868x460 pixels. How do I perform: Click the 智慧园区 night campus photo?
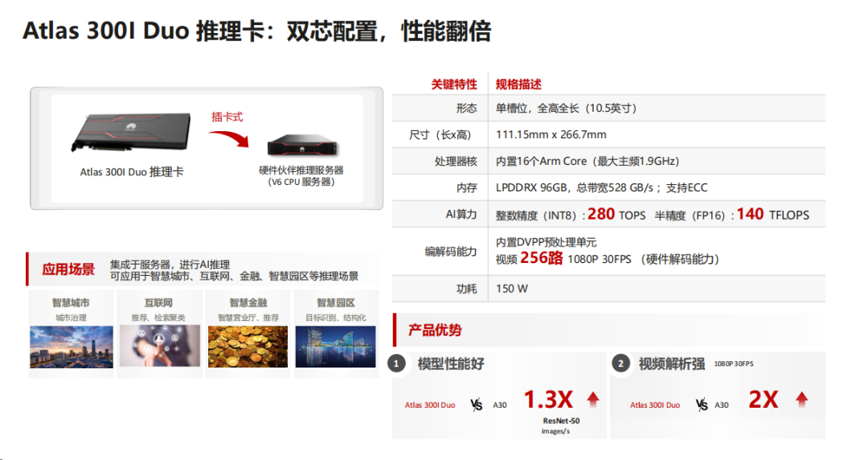335,347
